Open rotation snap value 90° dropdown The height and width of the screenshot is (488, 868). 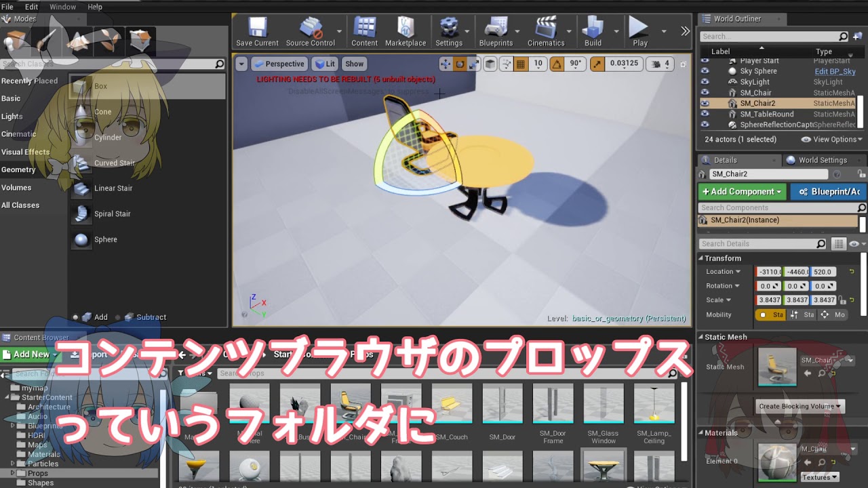575,64
